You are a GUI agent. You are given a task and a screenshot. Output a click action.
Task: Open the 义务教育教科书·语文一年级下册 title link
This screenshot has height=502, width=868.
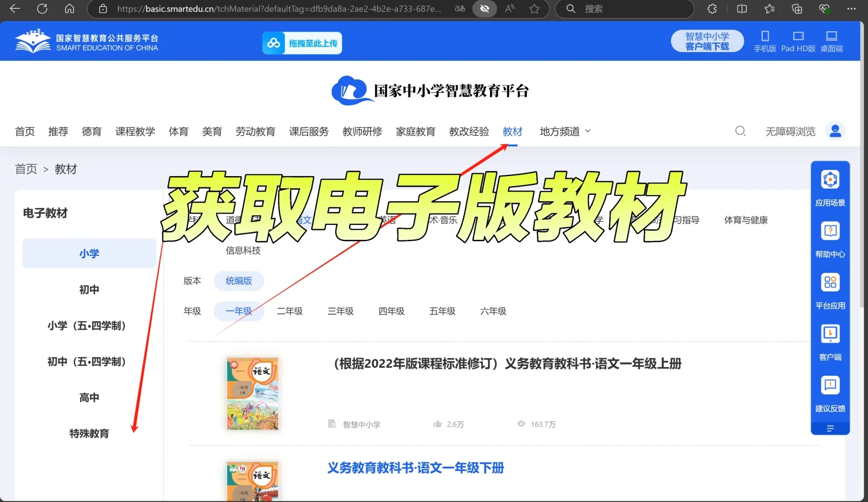pyautogui.click(x=416, y=468)
